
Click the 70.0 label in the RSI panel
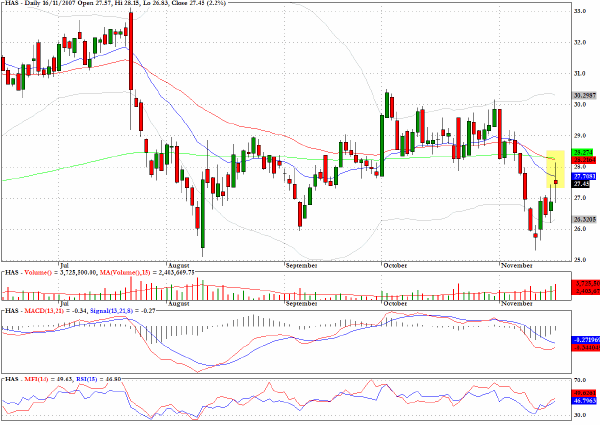tap(580, 380)
